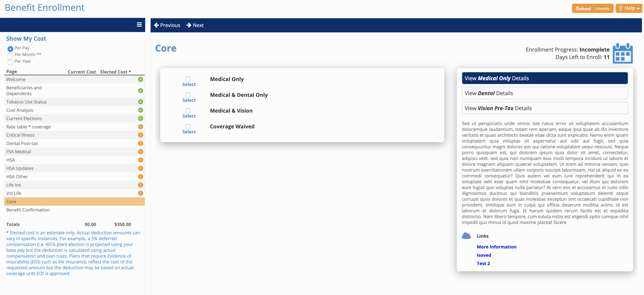
Task: Click the orange status icon beside FSA Medical
Action: 140,152
